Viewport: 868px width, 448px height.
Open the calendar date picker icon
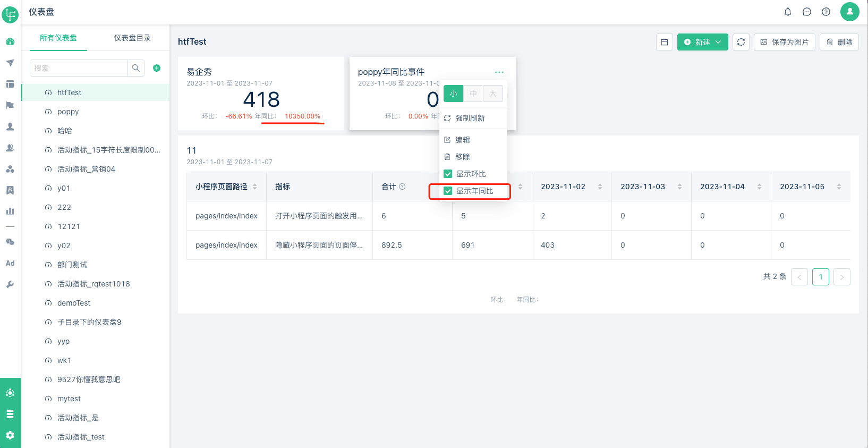[x=665, y=42]
